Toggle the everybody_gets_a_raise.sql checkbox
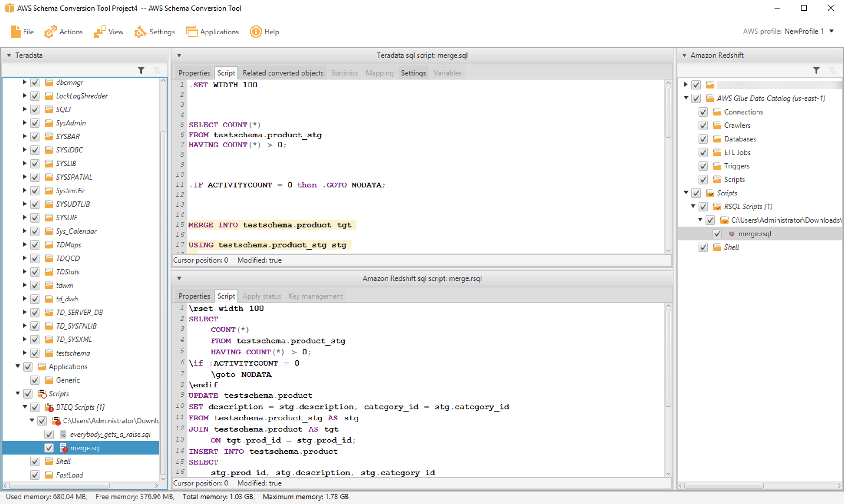This screenshot has width=844, height=504. click(49, 434)
